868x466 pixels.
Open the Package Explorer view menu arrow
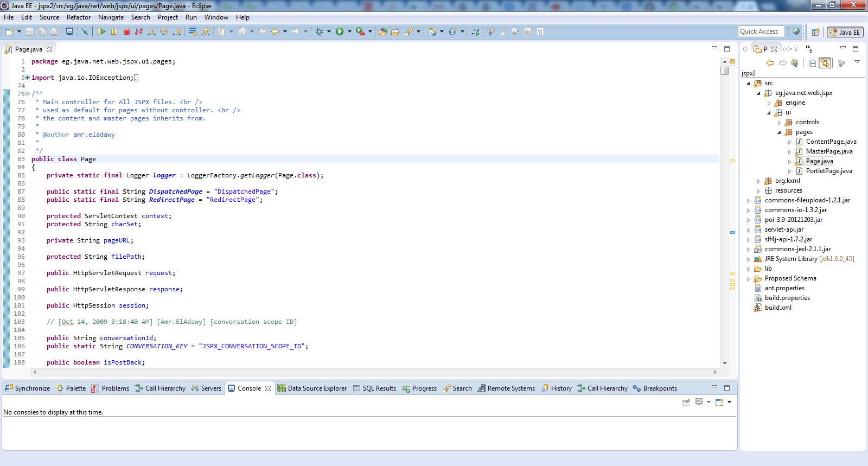[857, 62]
